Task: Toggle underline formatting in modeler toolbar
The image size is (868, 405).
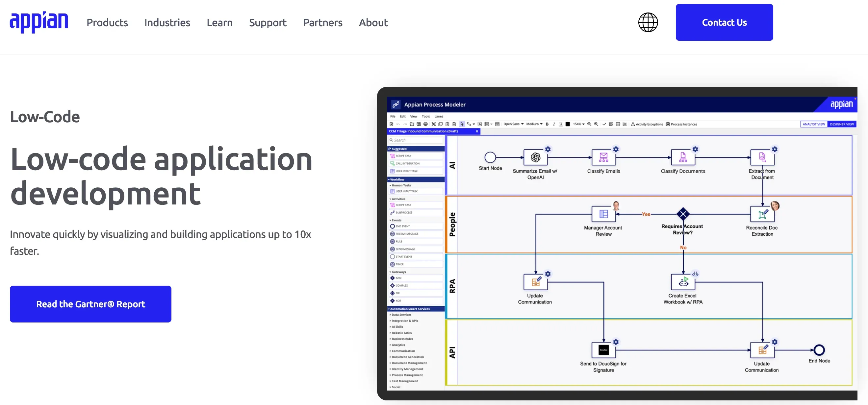Action: coord(561,124)
